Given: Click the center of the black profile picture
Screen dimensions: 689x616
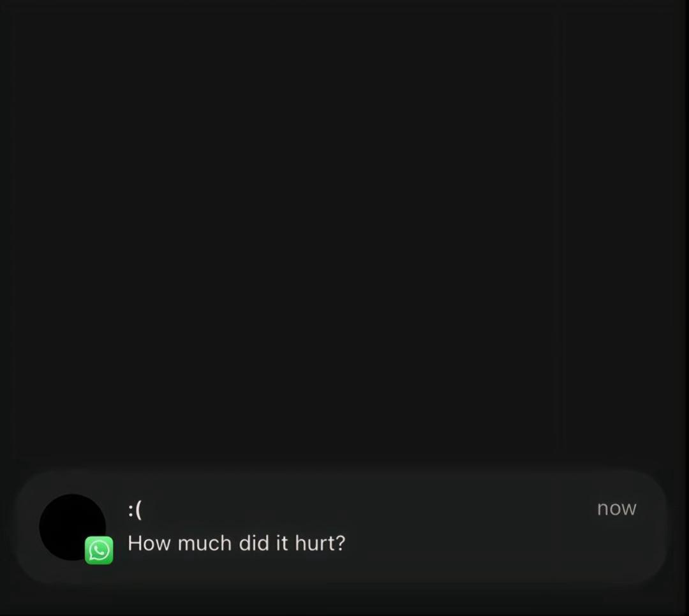Looking at the screenshot, I should (x=73, y=527).
